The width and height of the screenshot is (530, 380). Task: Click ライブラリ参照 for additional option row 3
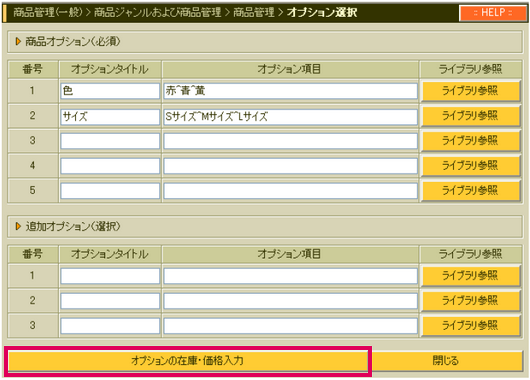click(470, 326)
